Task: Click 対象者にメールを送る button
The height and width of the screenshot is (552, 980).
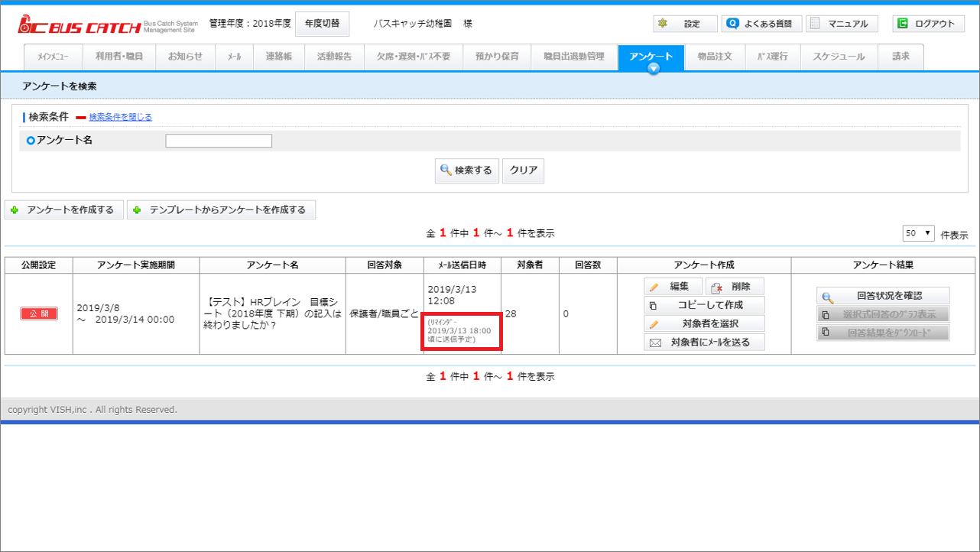Action: [x=704, y=342]
